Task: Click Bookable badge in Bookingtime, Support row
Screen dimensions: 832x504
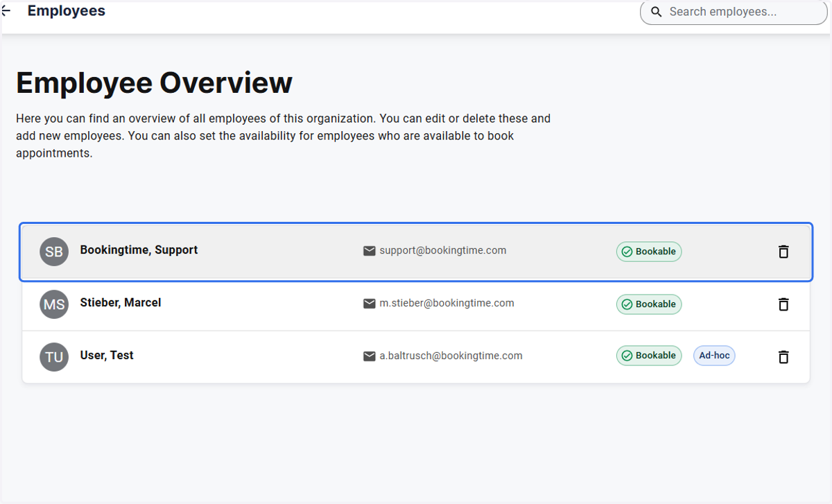Action: pos(649,252)
